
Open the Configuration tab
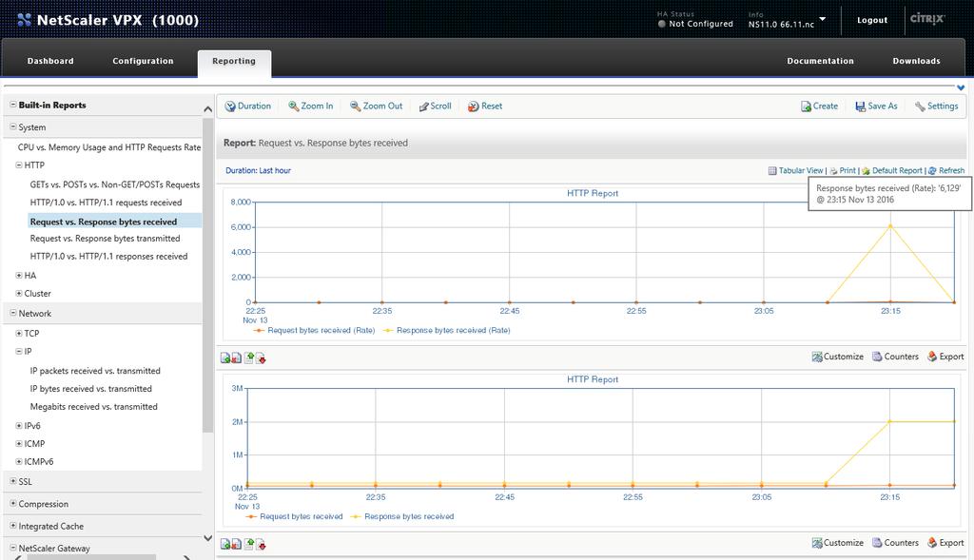coord(143,61)
